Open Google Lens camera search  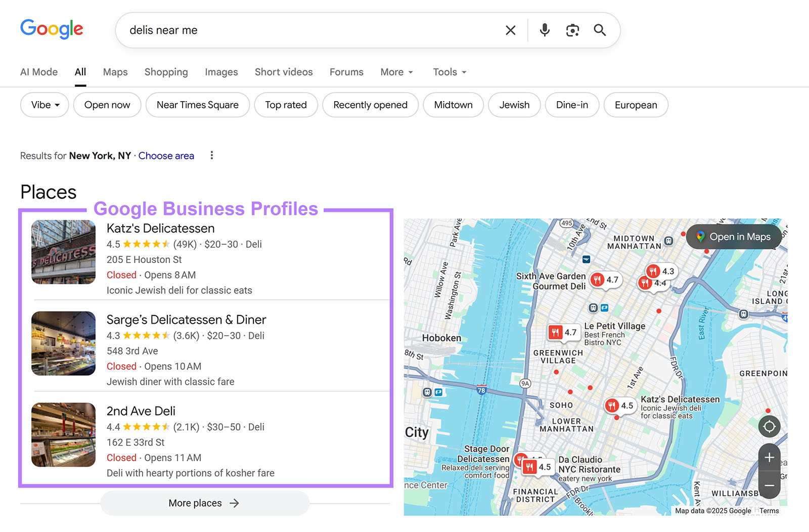click(x=572, y=30)
